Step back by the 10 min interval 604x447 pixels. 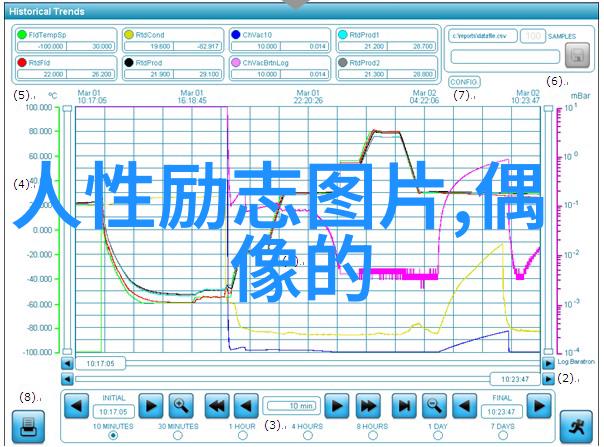pos(246,406)
